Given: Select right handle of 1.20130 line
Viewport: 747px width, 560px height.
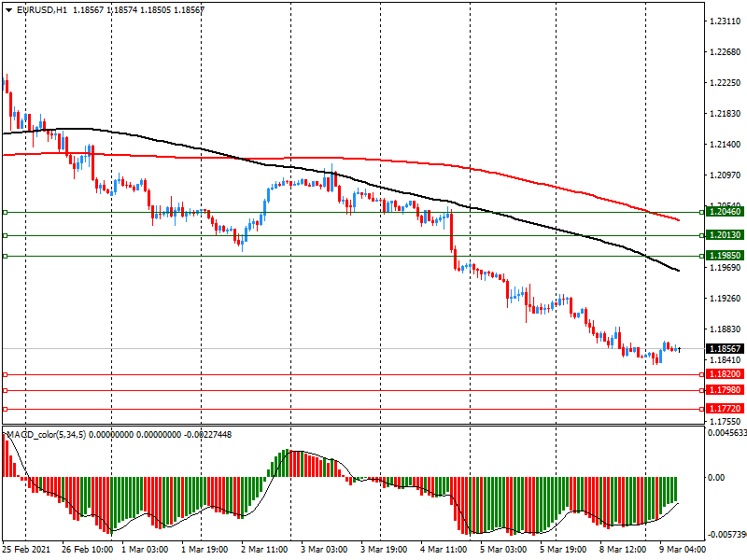Looking at the screenshot, I should [x=702, y=235].
